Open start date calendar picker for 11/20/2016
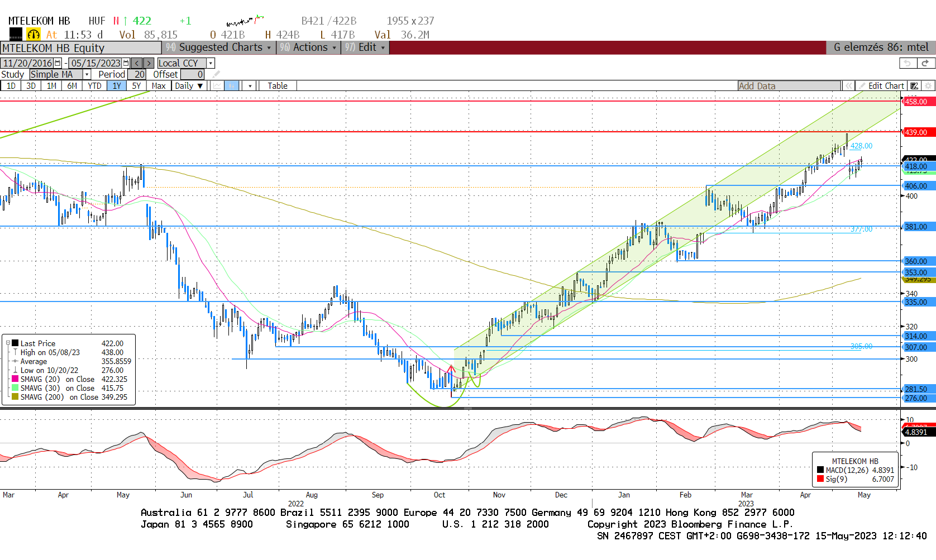Screen dimensions: 936x560 point(58,63)
